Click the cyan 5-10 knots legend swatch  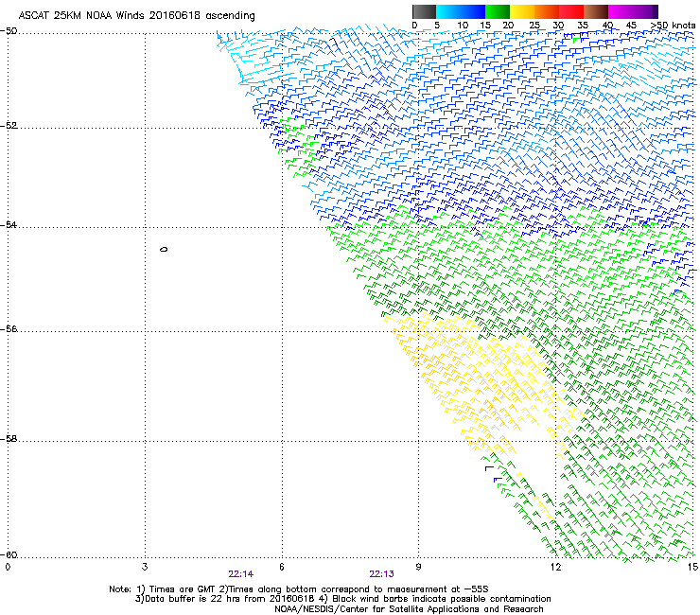coord(448,11)
